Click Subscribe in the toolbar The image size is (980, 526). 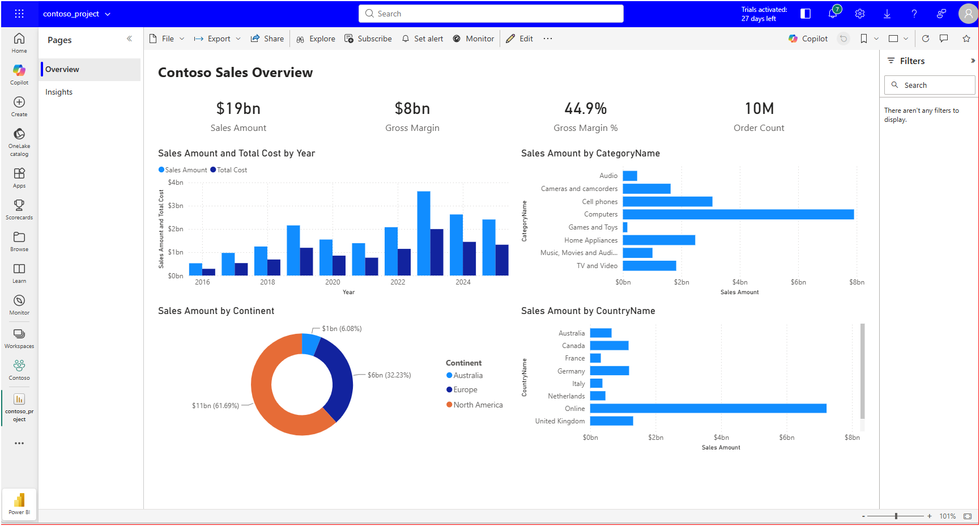coord(368,39)
